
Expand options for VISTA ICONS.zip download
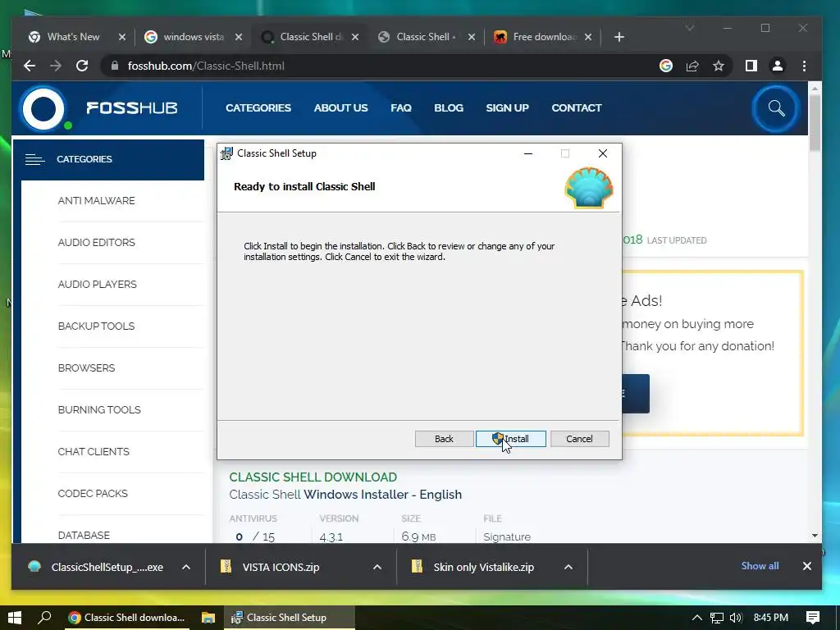pos(377,567)
